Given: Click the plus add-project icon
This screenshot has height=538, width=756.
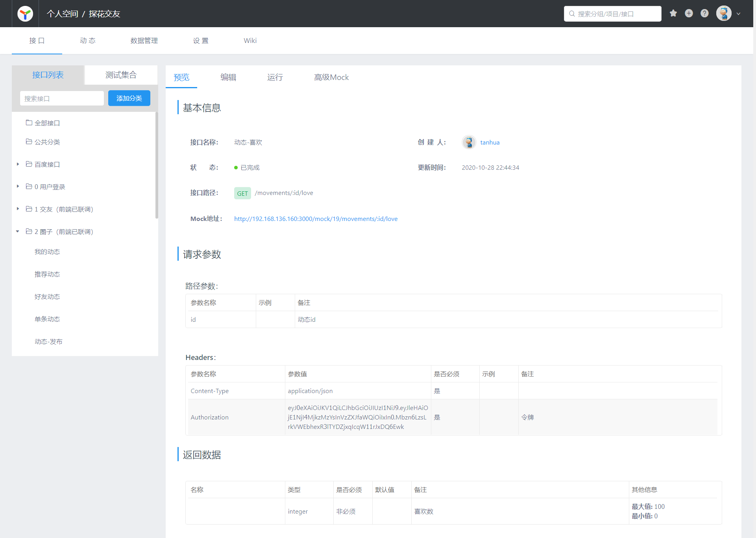Looking at the screenshot, I should tap(689, 13).
